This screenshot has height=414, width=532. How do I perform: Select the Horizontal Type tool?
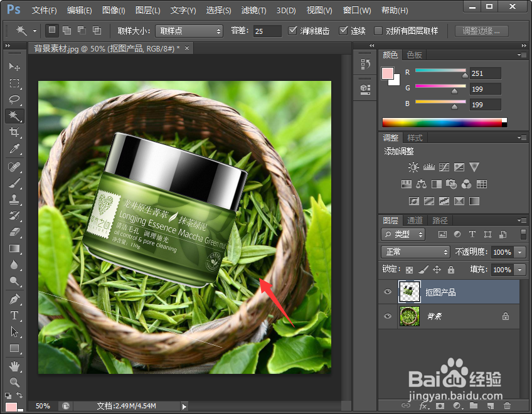(x=14, y=316)
